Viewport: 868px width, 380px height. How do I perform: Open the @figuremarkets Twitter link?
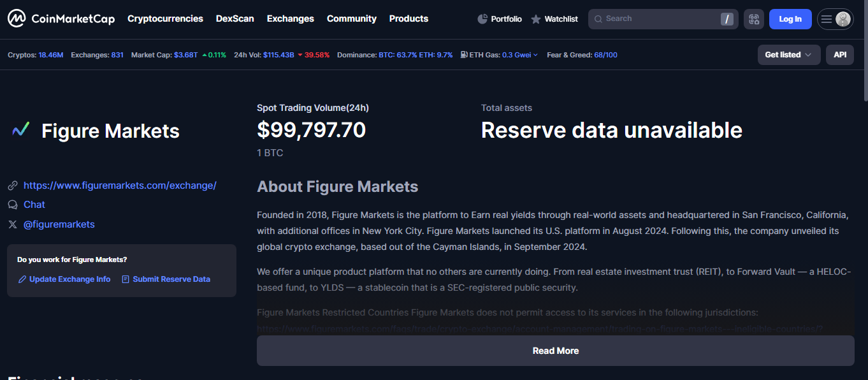click(x=59, y=224)
